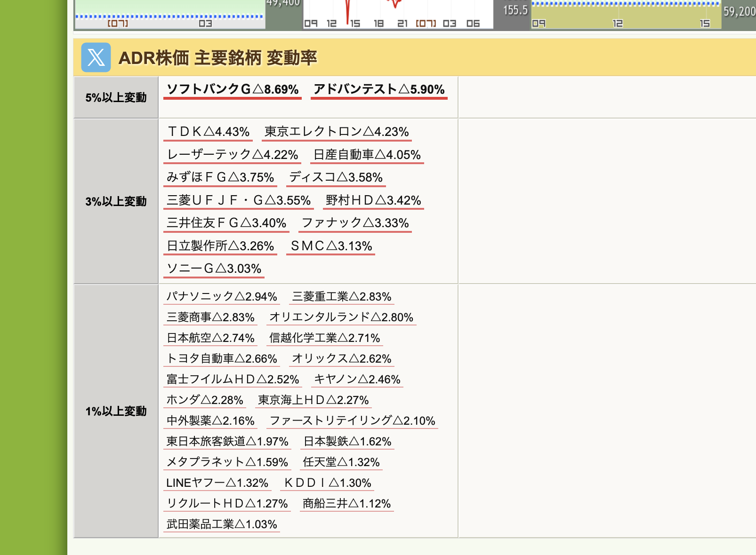
Task: Open the 任天堂 △1.32% link
Action: coord(341,462)
